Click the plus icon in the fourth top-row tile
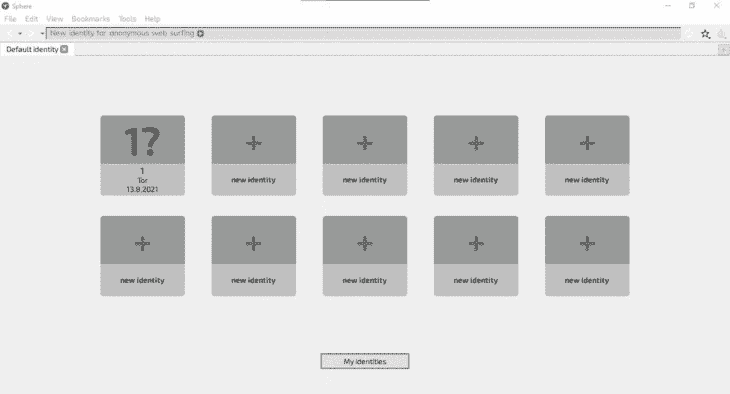The width and height of the screenshot is (730, 394). click(476, 143)
